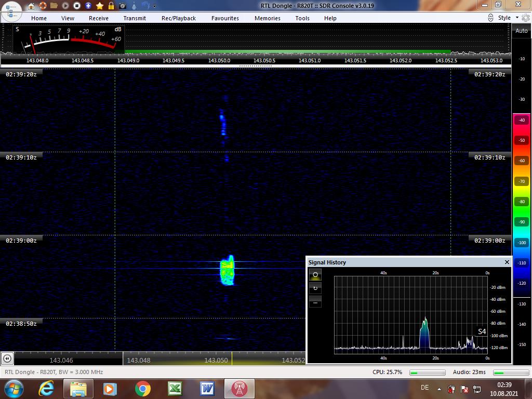Open Internet Explorer from the taskbar
Screen dimensions: 532x399
click(46, 389)
